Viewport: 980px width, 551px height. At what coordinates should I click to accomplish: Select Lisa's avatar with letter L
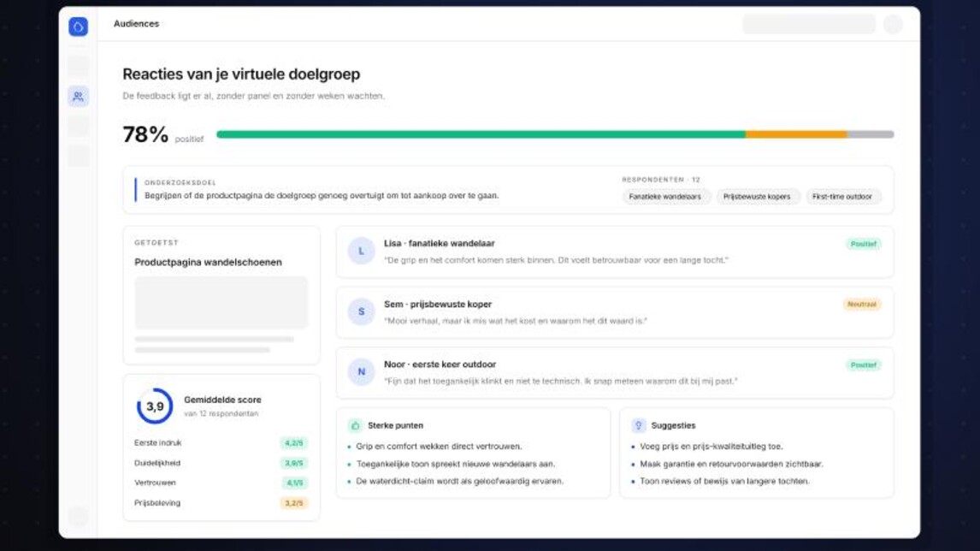pyautogui.click(x=361, y=251)
